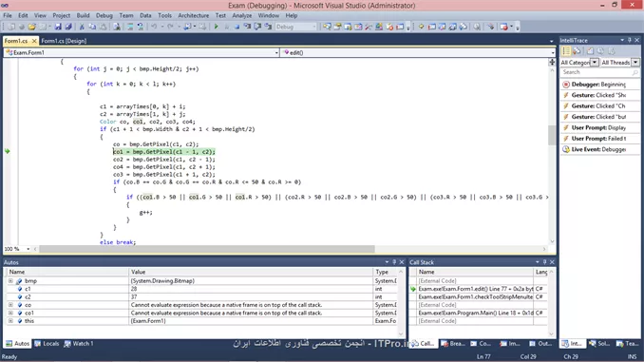The height and width of the screenshot is (362, 644).
Task: Open the Debug menu
Action: point(104,15)
